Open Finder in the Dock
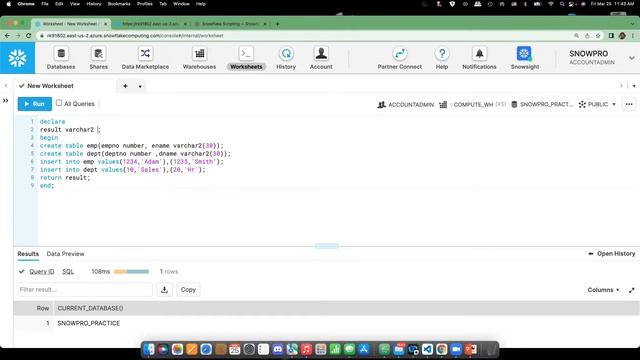640x360 pixels. (x=149, y=349)
